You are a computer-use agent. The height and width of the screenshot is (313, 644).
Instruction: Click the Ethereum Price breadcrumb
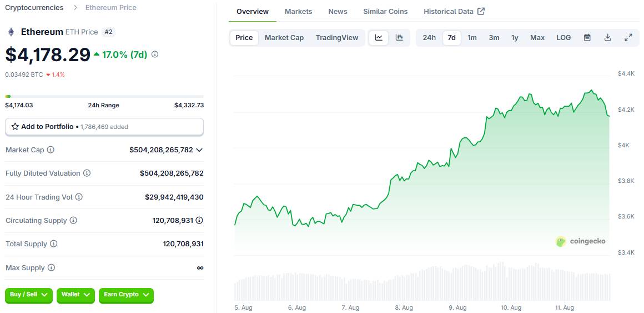[111, 7]
